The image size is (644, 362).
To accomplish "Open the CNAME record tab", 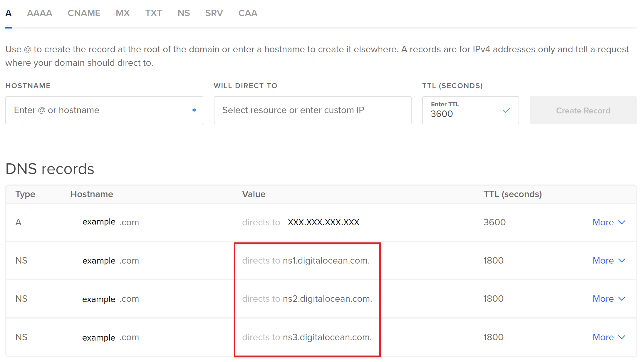I will [84, 13].
